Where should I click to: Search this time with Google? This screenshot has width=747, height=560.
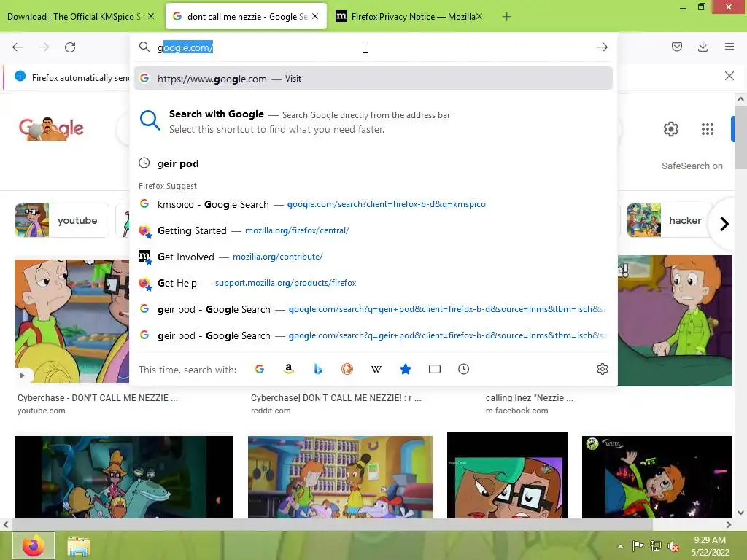260,369
